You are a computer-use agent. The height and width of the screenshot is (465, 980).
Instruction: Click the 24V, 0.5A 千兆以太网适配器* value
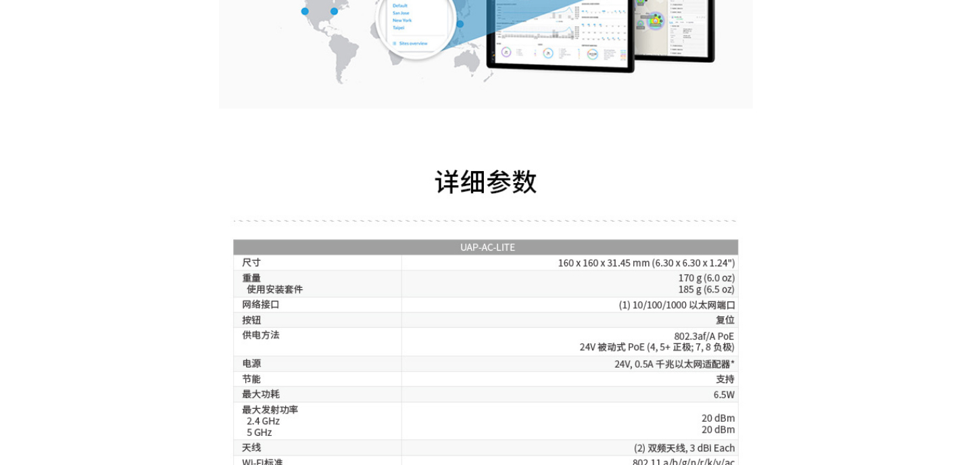(x=675, y=364)
